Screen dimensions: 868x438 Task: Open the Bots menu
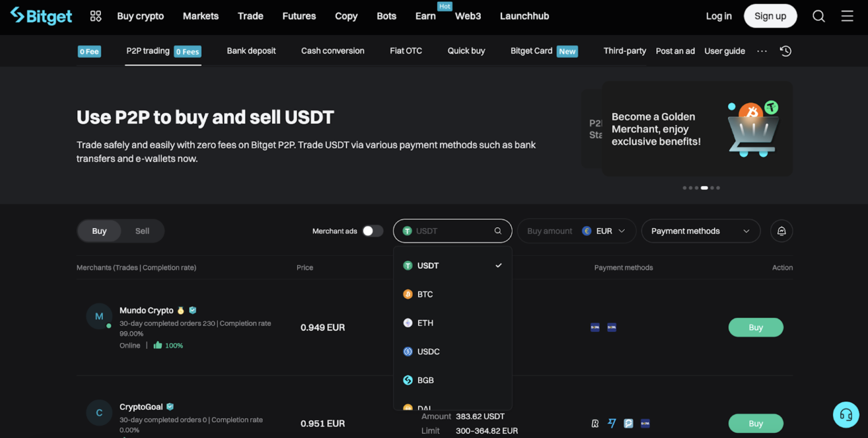[386, 16]
